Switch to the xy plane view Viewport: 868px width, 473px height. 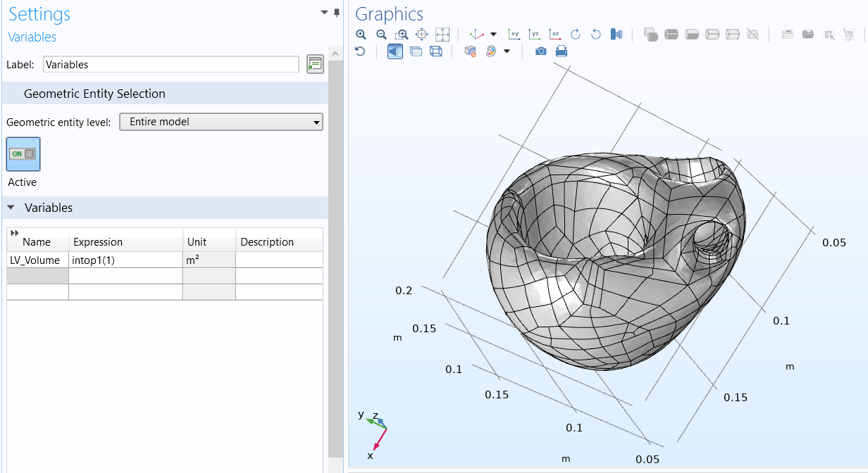click(x=514, y=34)
